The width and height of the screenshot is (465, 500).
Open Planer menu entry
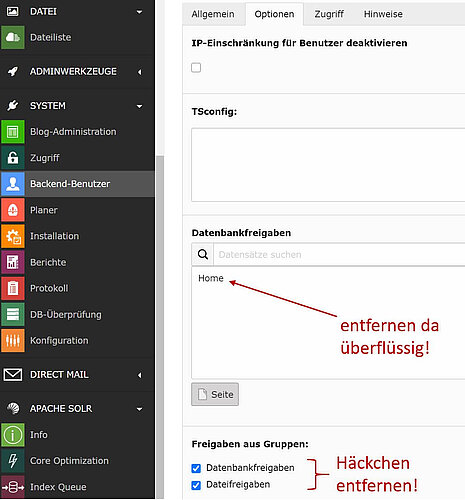pyautogui.click(x=44, y=210)
